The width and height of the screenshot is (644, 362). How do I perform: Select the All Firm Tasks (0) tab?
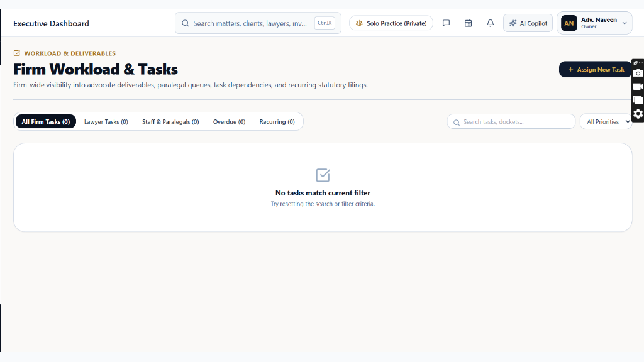[x=45, y=121]
